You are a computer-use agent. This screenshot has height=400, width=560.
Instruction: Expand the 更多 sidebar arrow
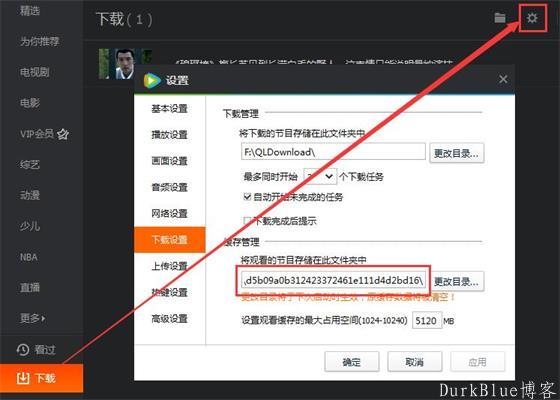point(44,318)
